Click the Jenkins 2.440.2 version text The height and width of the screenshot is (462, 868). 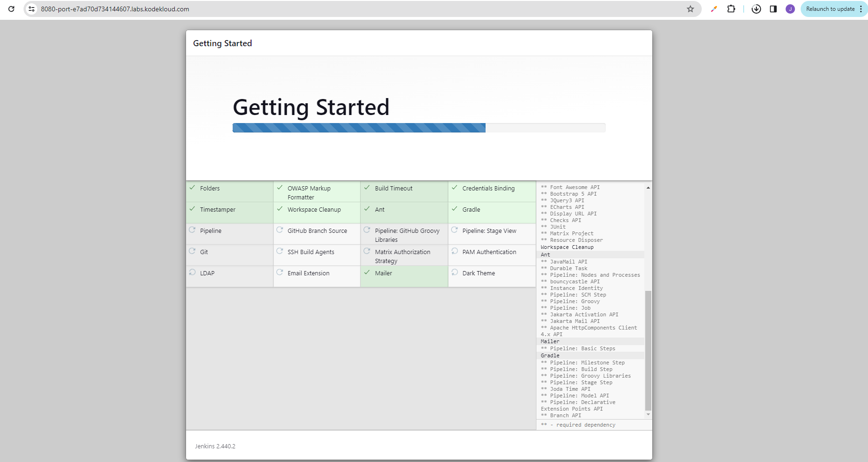[x=215, y=446]
